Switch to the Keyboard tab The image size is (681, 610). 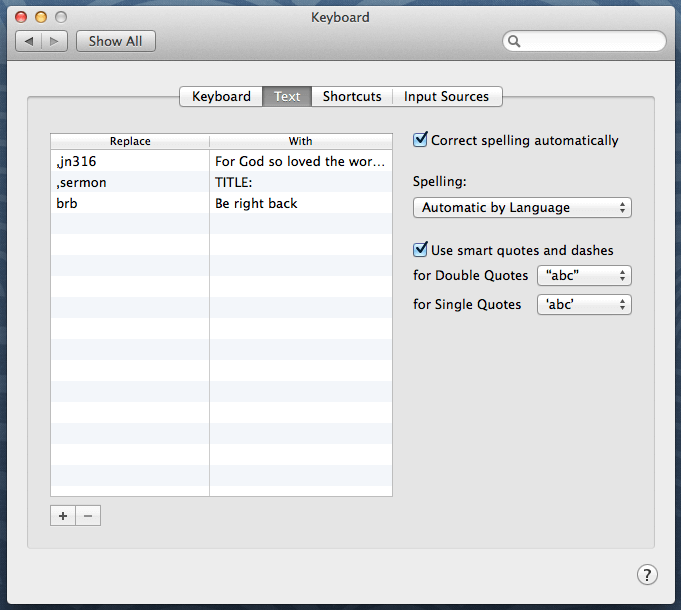coord(221,97)
